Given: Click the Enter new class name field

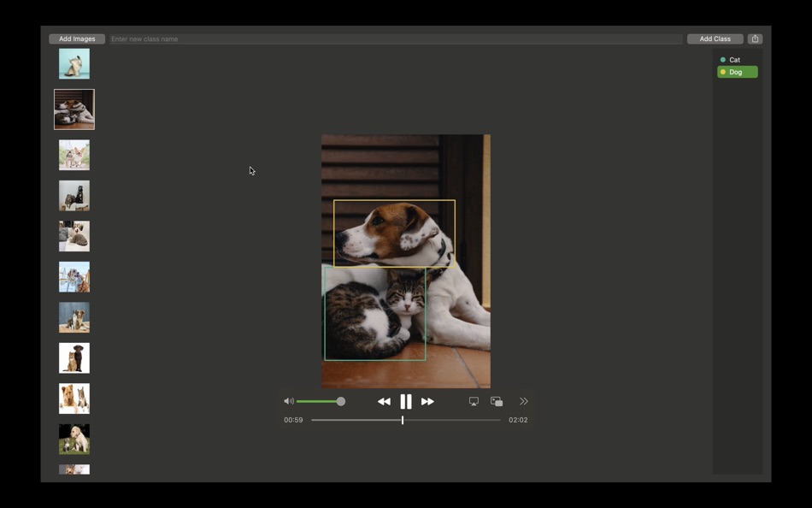Looking at the screenshot, I should [396, 38].
